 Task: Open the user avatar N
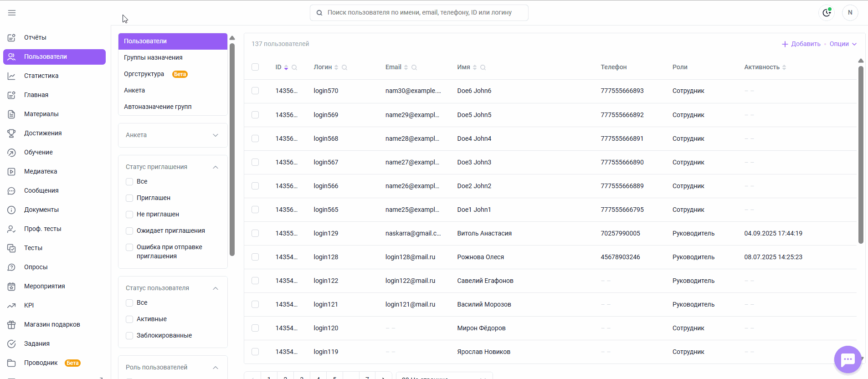coord(850,13)
